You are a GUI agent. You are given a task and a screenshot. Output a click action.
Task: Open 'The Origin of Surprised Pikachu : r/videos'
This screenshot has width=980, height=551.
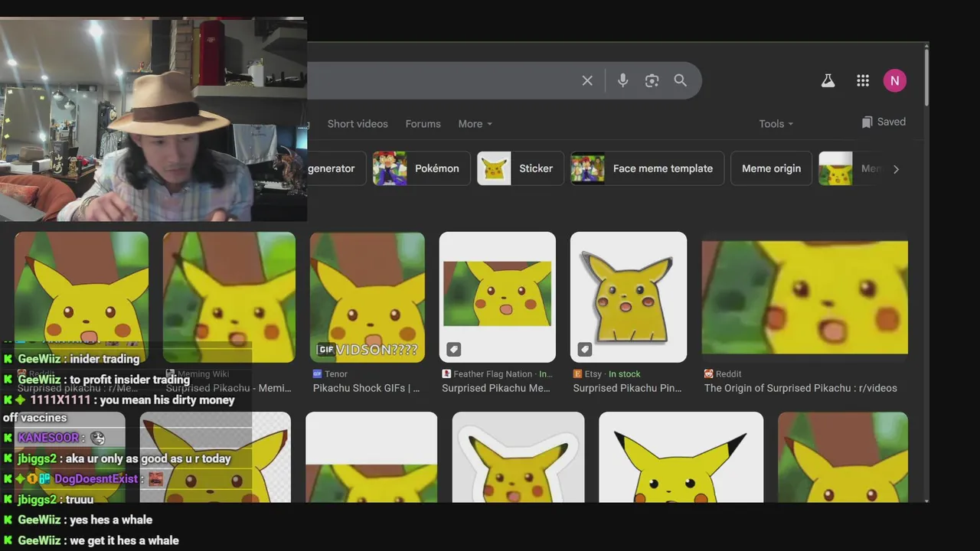[x=800, y=388]
